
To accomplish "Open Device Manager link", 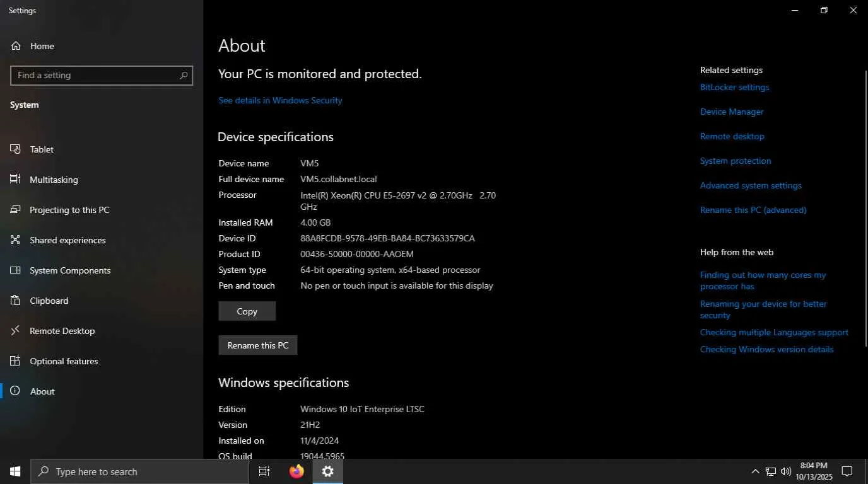I will coord(732,112).
